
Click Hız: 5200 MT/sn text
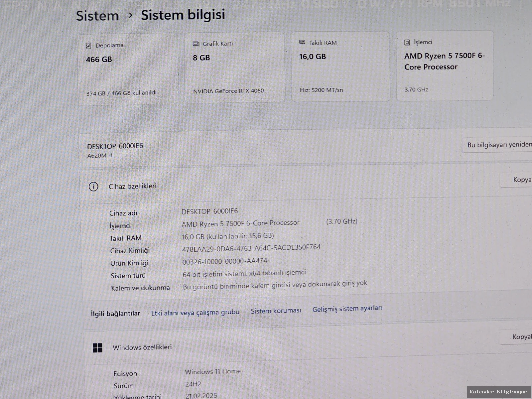[x=321, y=90]
